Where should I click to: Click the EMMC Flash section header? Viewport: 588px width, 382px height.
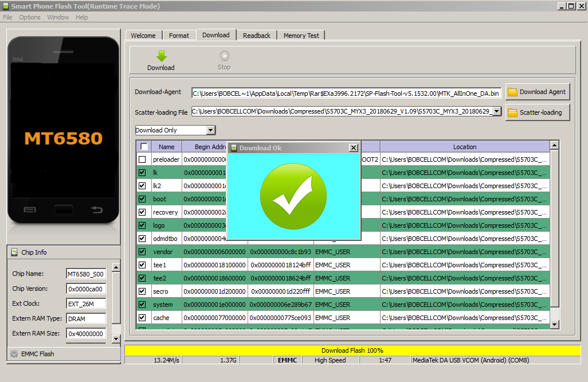tap(64, 354)
